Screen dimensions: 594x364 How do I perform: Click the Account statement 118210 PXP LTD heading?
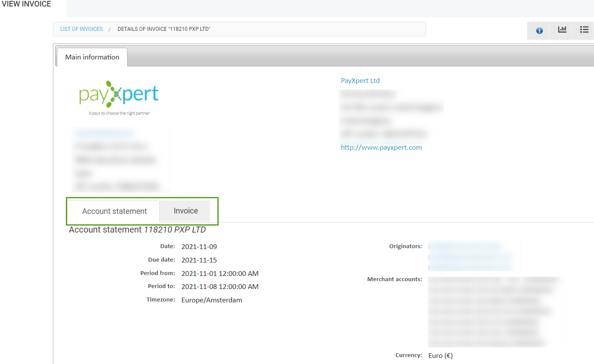tap(137, 230)
